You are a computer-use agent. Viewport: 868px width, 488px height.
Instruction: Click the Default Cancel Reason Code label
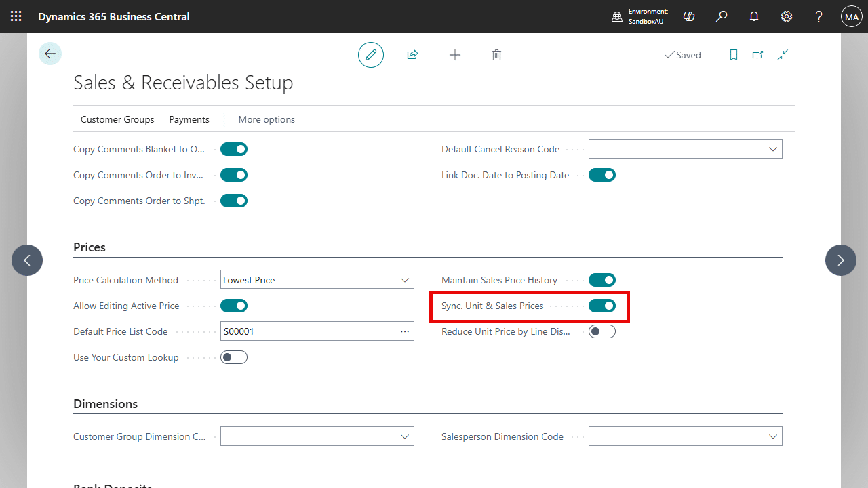(500, 149)
